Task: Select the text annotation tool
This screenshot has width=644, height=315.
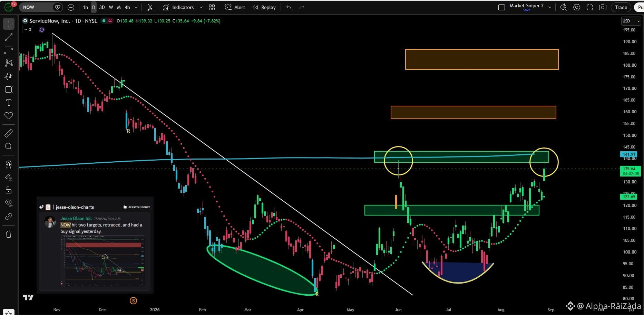Action: [9, 103]
